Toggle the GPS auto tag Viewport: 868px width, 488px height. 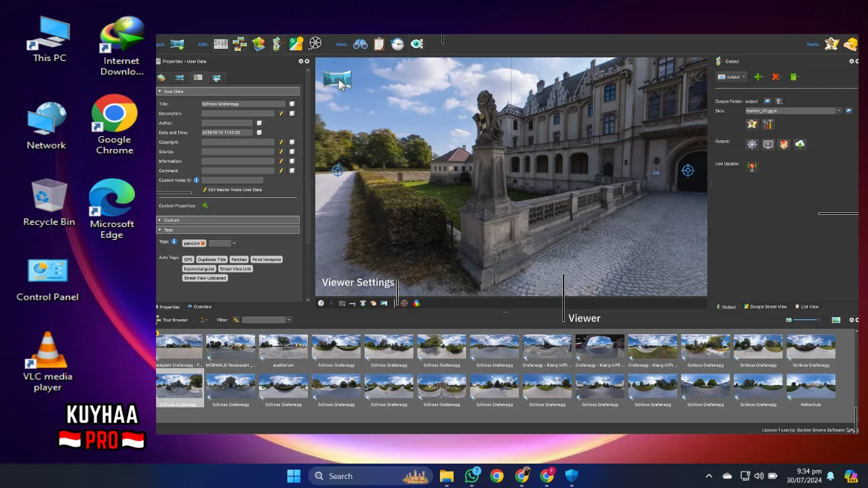pyautogui.click(x=188, y=260)
